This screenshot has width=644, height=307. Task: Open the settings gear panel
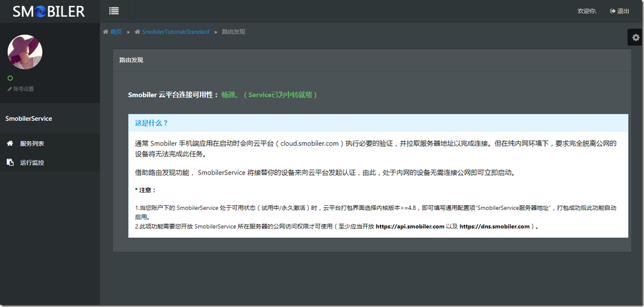point(636,37)
